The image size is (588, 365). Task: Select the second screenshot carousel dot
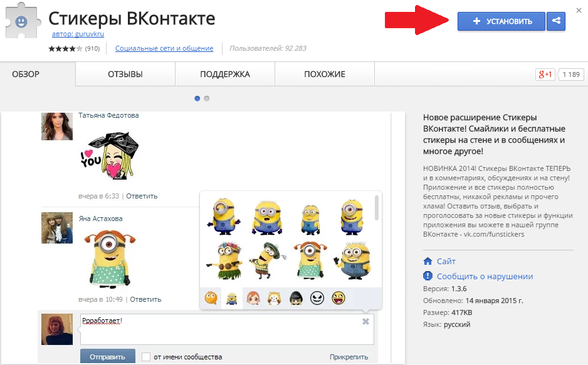point(207,98)
